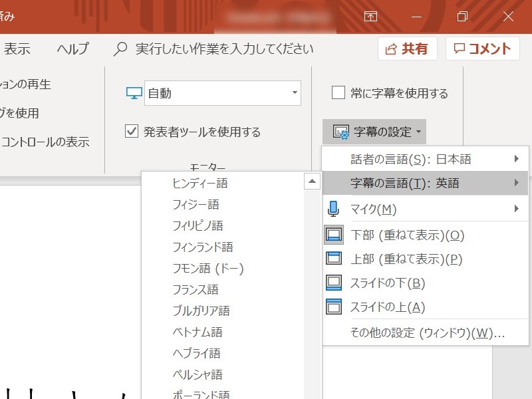
Task: Select the 上部 (重ねて表示) overlay icon
Action: [x=334, y=258]
